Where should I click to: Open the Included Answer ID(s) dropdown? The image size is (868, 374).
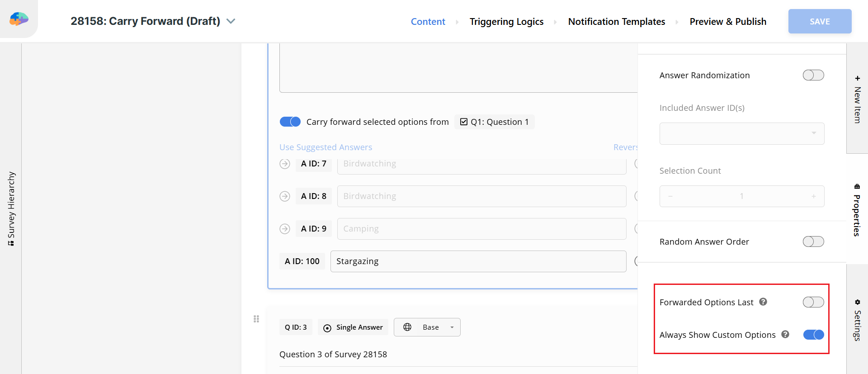pyautogui.click(x=741, y=133)
